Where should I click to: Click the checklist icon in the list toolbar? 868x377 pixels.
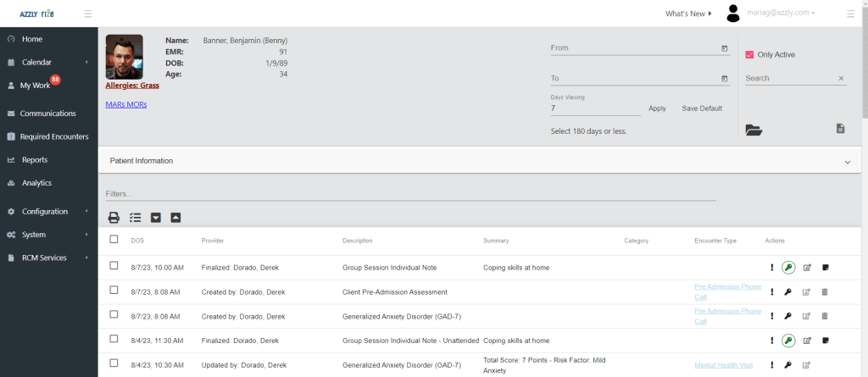[x=135, y=218]
